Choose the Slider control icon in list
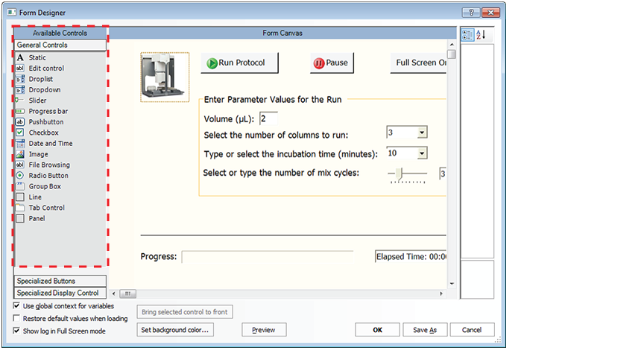 tap(20, 101)
